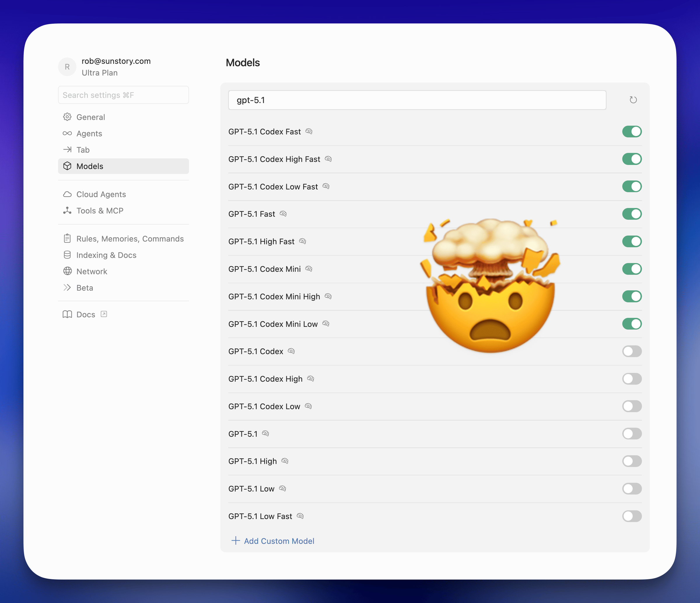Click the brain icon beside GPT-5.1 Codex Fast
This screenshot has height=603, width=700.
309,132
